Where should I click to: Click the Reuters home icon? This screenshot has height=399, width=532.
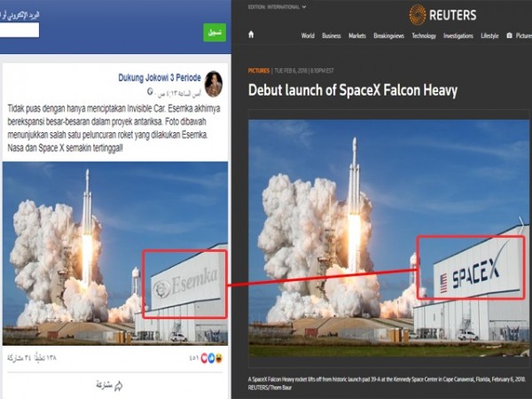click(251, 35)
